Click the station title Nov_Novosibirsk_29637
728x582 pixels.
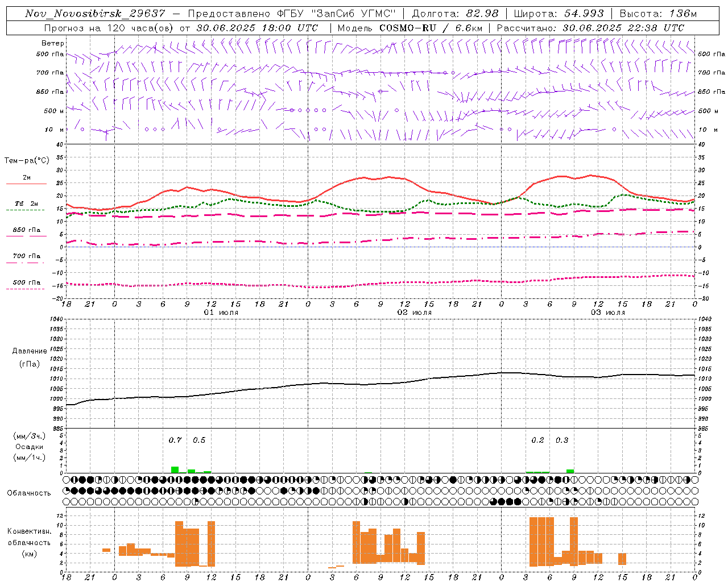pyautogui.click(x=95, y=14)
